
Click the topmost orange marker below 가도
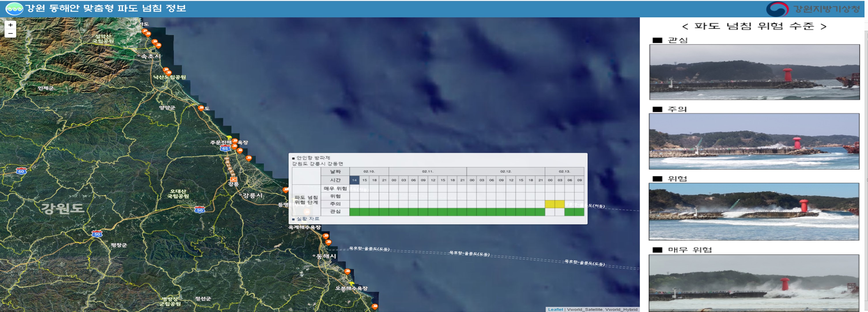tap(145, 31)
